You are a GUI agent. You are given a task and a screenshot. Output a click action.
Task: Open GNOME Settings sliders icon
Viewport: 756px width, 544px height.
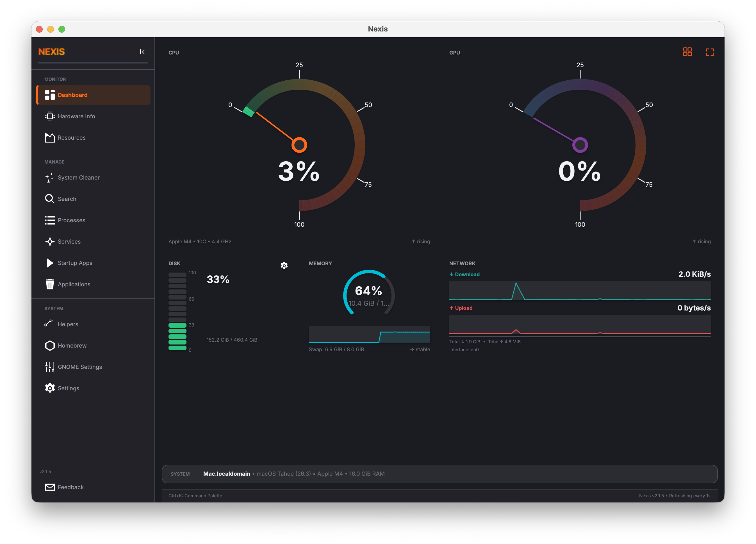pos(49,367)
